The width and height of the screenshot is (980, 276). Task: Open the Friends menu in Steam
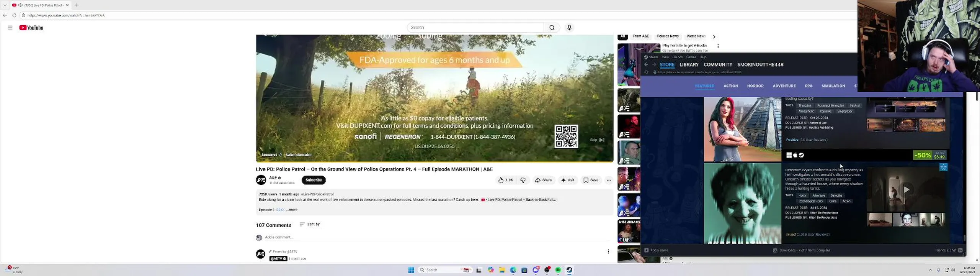point(677,57)
